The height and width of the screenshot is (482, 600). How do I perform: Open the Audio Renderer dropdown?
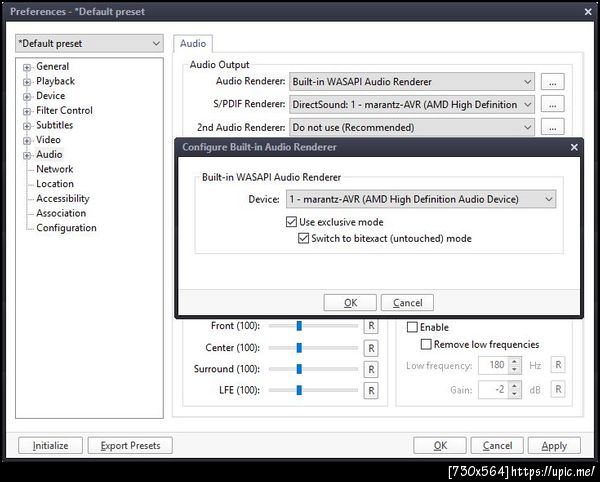click(x=412, y=82)
